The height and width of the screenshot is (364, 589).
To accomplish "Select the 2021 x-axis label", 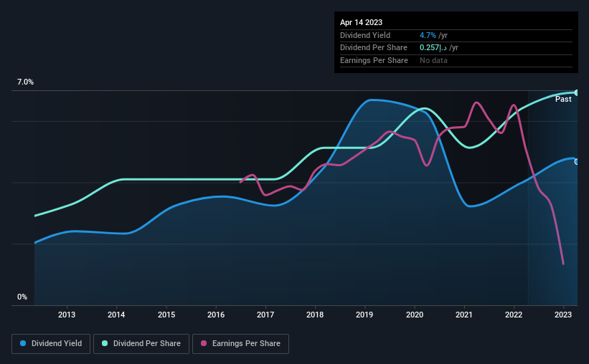I will coord(464,315).
